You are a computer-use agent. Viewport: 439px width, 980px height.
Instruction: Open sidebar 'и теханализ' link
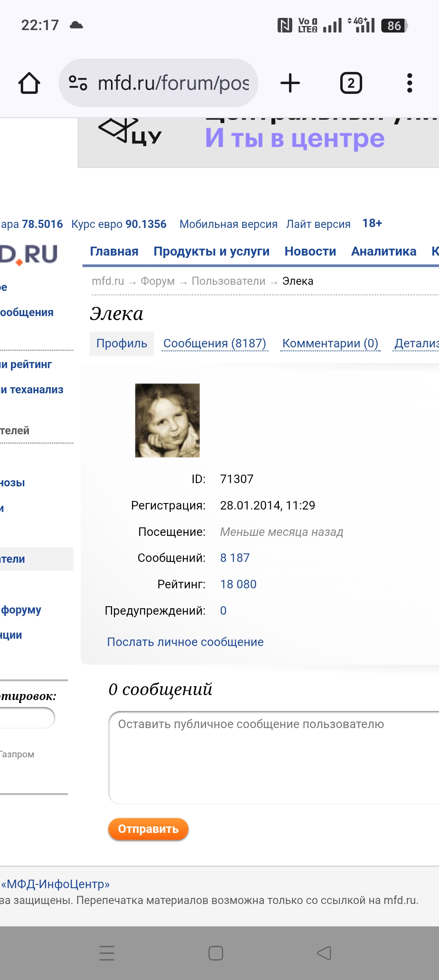[32, 390]
